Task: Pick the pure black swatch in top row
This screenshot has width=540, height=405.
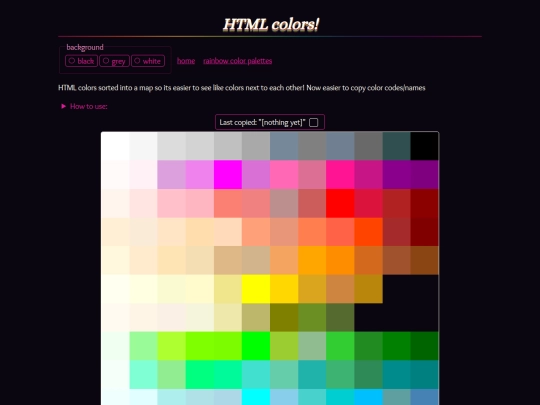Action: tap(424, 146)
